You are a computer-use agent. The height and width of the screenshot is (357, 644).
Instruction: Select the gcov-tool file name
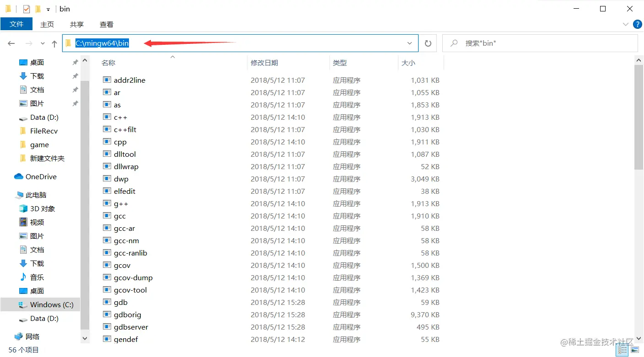(x=130, y=290)
